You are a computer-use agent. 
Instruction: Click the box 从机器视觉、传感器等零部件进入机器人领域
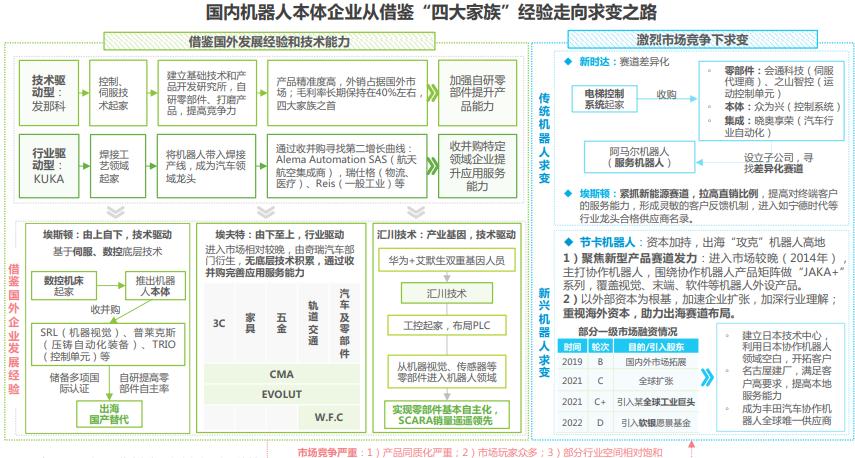[x=447, y=372]
